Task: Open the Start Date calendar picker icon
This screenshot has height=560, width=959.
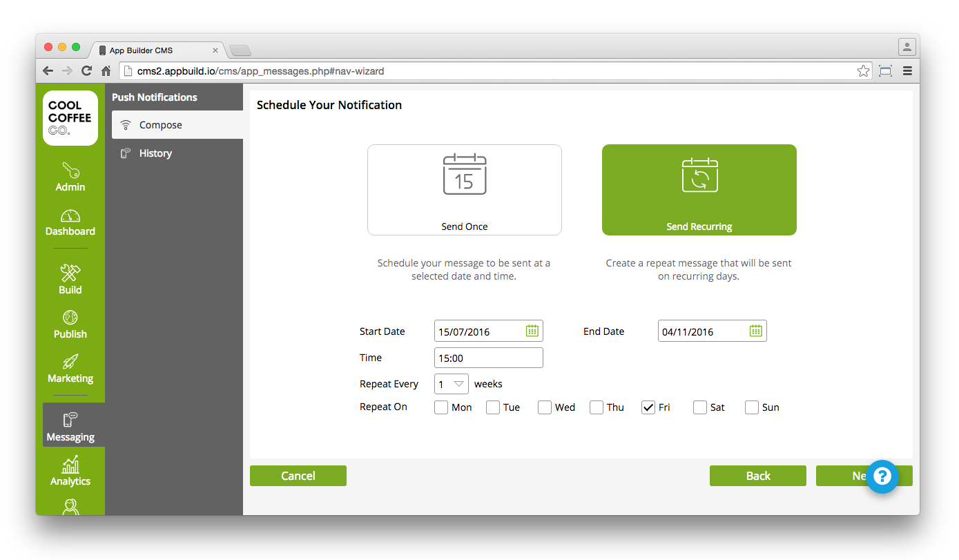Action: (x=532, y=331)
